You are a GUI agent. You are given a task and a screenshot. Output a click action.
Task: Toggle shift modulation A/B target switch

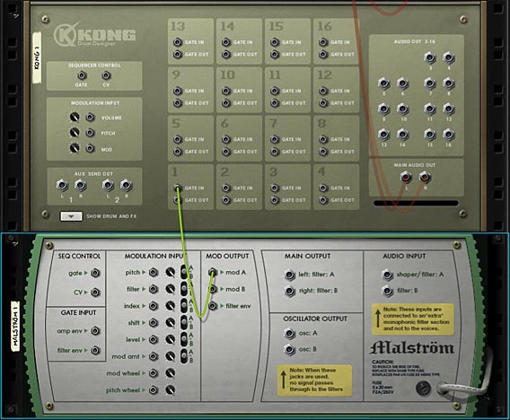184,322
